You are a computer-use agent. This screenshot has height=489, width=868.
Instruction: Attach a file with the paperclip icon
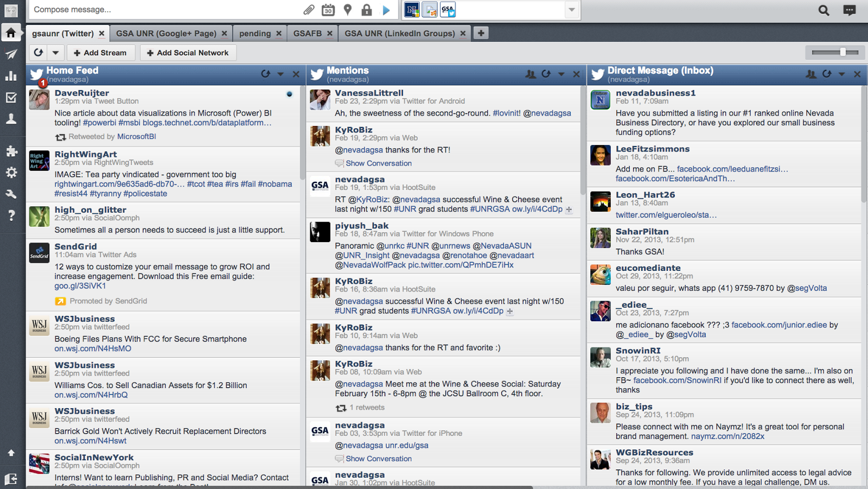[x=309, y=10]
